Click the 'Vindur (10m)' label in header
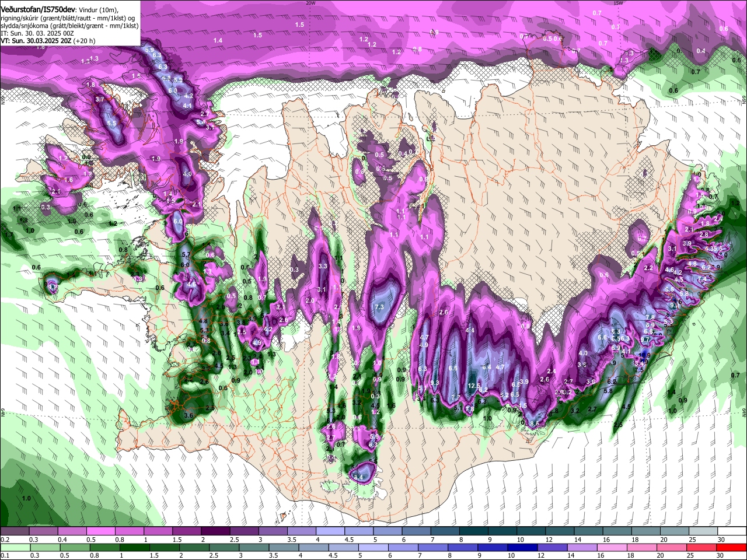The image size is (747, 560). tap(99, 10)
